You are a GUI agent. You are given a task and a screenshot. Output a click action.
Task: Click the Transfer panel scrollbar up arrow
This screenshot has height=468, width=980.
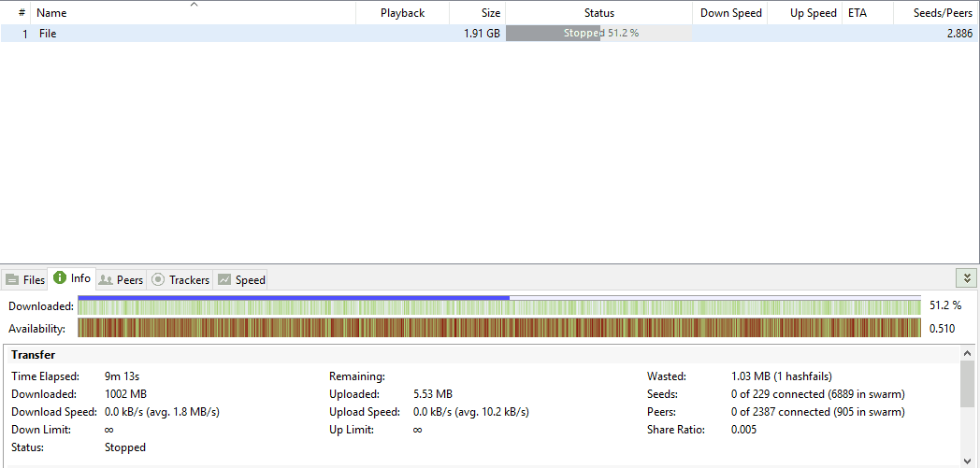pyautogui.click(x=968, y=353)
